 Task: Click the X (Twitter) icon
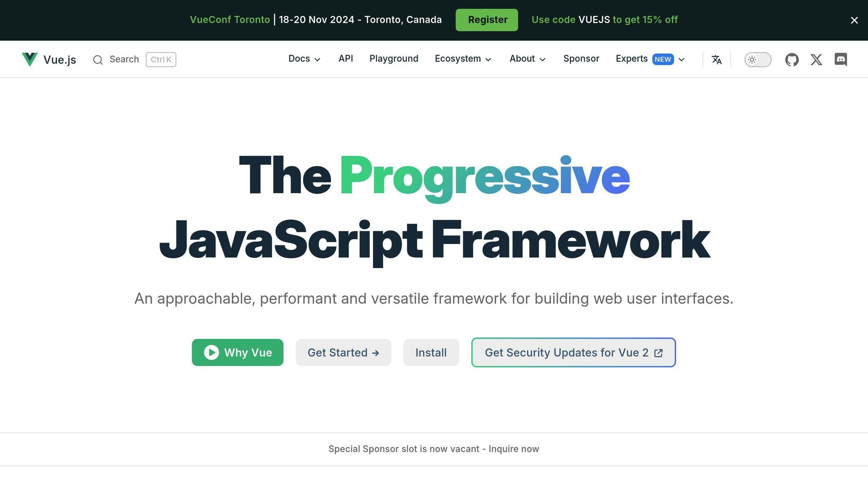point(816,59)
